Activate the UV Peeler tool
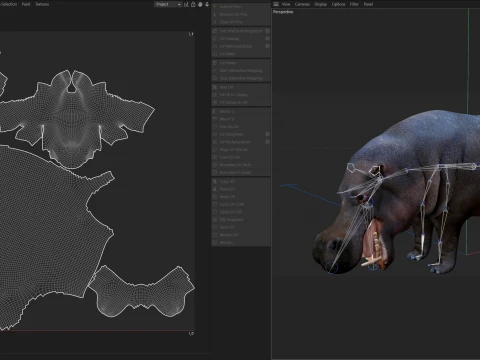Viewport: 480px width, 360px height. pos(241,63)
